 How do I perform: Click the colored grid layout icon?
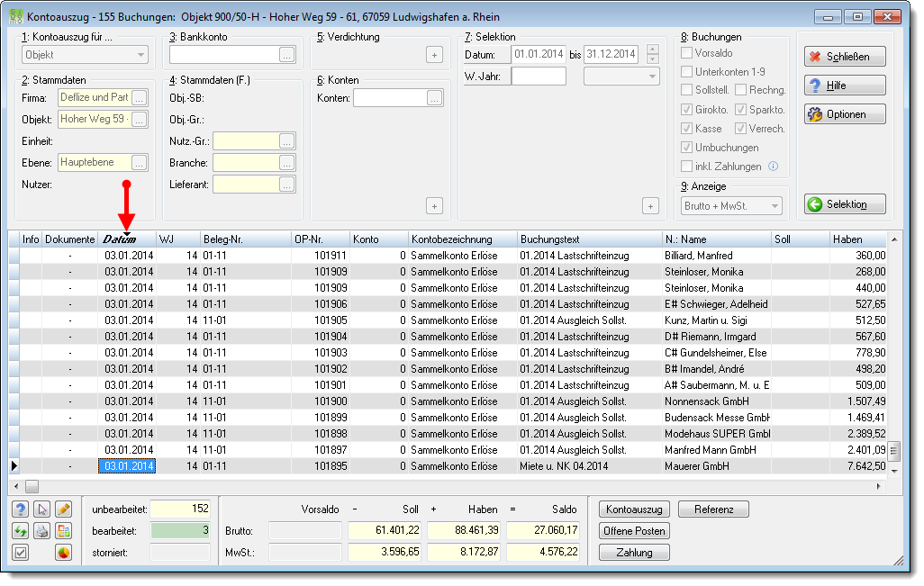tap(64, 531)
